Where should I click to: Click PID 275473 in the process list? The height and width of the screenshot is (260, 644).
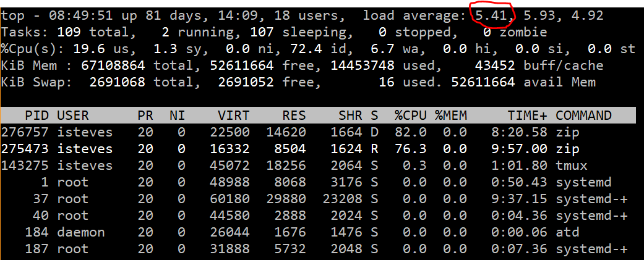point(25,148)
